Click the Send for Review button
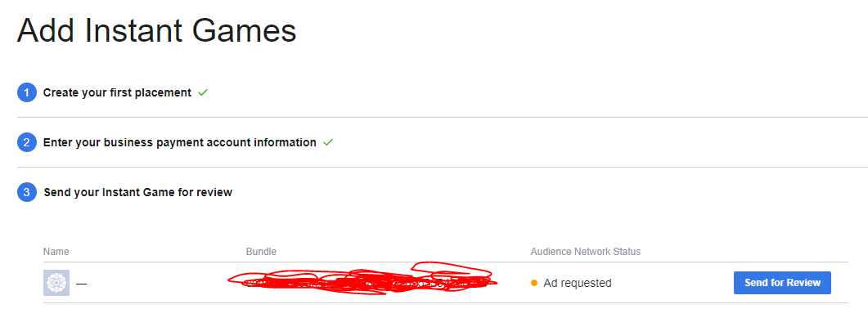868x318 pixels. 782,283
